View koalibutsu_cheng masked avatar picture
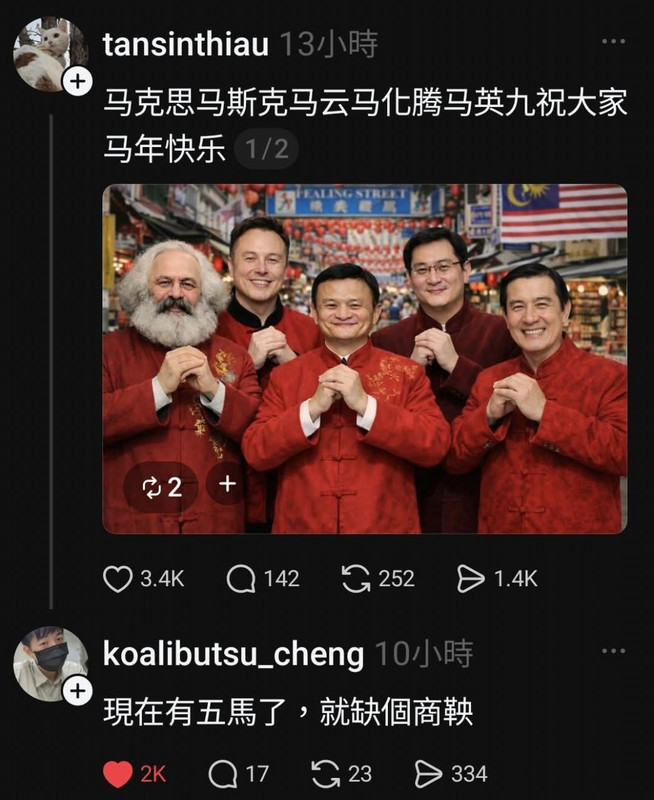The width and height of the screenshot is (654, 800). click(x=51, y=664)
